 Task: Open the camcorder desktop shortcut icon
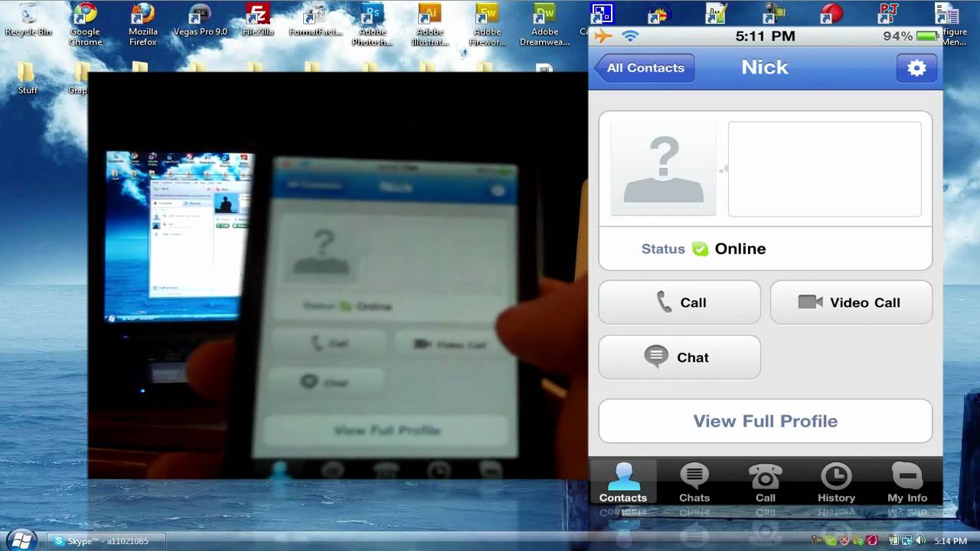tap(775, 13)
